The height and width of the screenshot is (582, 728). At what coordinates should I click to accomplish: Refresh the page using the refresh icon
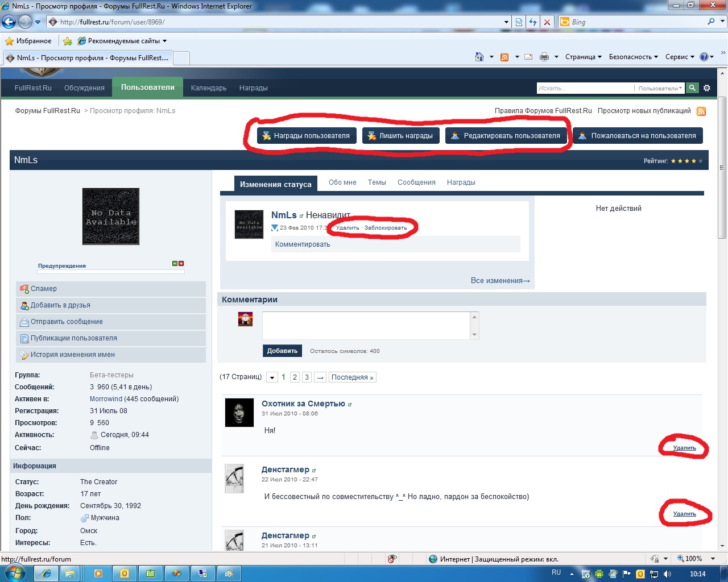tap(533, 22)
